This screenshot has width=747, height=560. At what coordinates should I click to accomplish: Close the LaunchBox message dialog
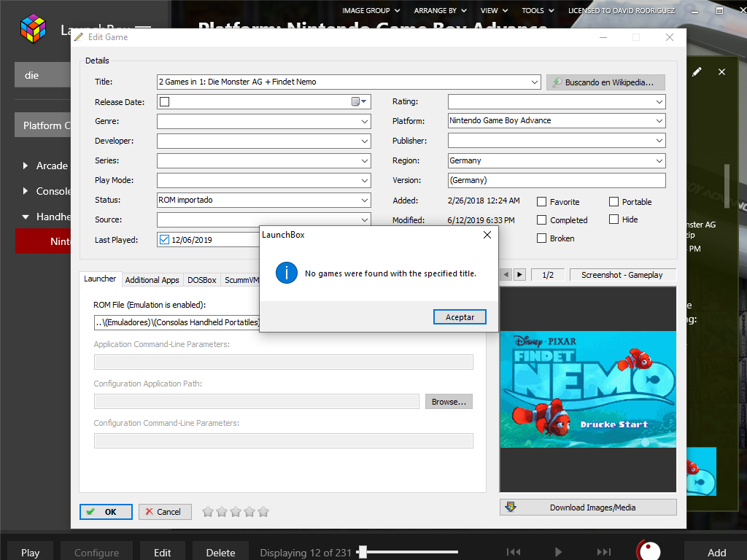pyautogui.click(x=487, y=235)
